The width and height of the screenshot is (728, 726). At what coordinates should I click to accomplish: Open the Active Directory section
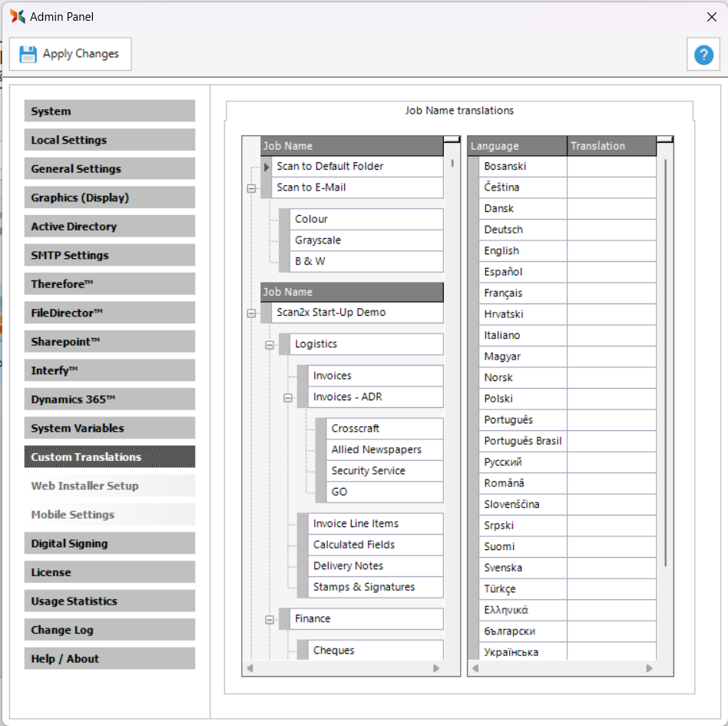tap(109, 227)
